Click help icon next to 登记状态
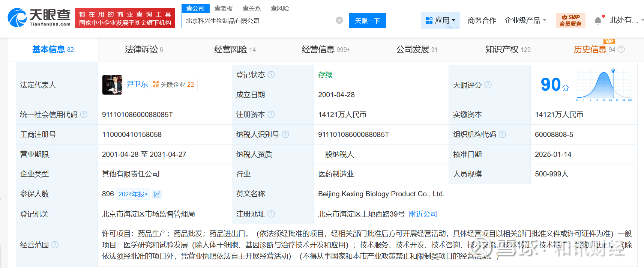 click(271, 75)
